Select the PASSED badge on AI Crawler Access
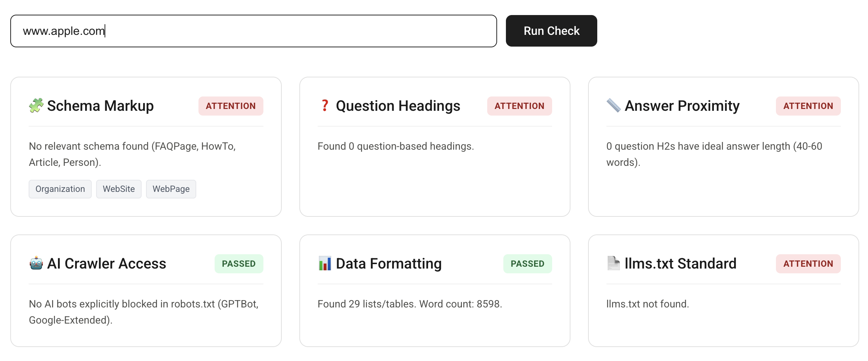 point(239,263)
